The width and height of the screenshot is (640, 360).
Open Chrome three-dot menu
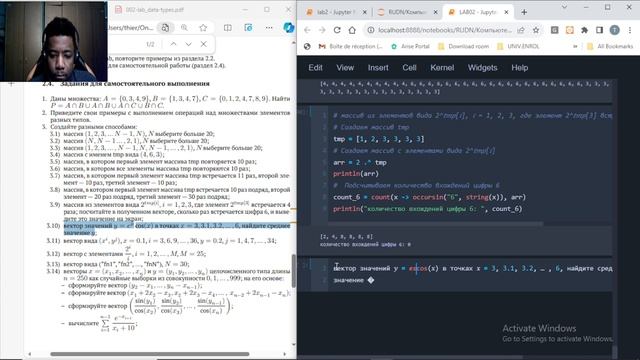[630, 30]
